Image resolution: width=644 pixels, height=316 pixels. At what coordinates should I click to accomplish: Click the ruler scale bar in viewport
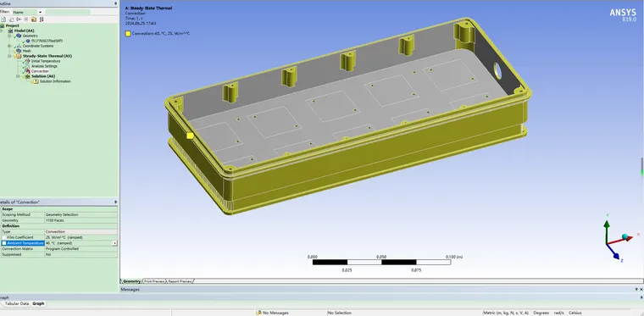pyautogui.click(x=381, y=263)
